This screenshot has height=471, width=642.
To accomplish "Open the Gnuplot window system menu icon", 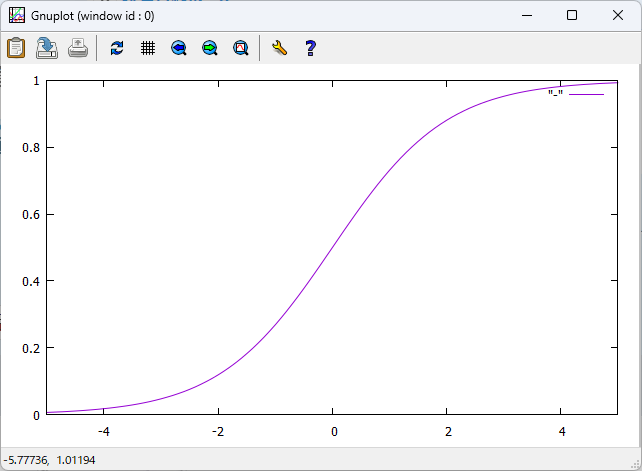I will [16, 16].
